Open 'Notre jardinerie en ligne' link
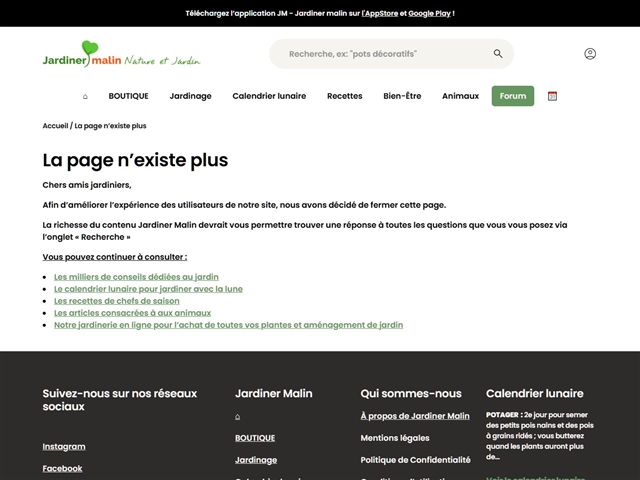 tap(229, 325)
